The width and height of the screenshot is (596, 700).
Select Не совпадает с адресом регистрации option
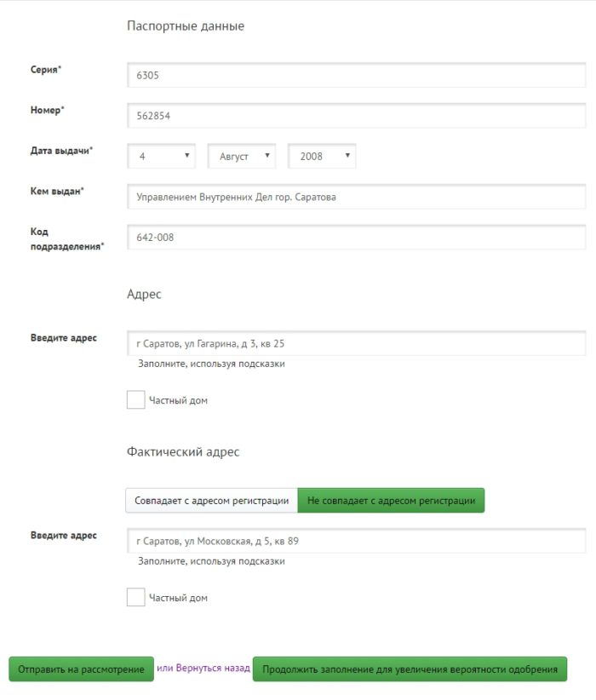391,501
